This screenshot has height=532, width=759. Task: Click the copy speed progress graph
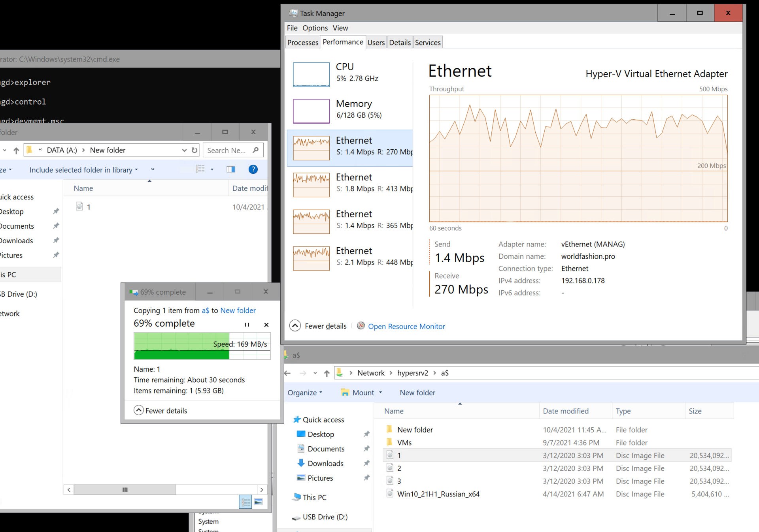[202, 346]
